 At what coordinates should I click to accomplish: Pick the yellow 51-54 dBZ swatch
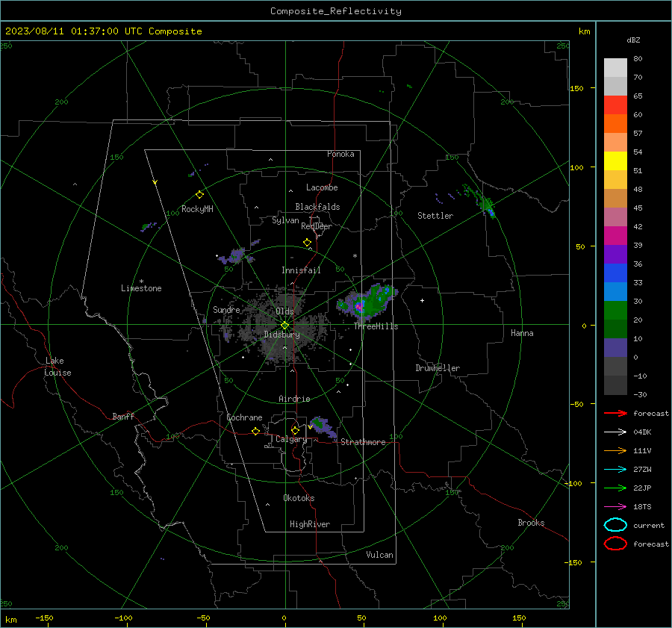615,161
